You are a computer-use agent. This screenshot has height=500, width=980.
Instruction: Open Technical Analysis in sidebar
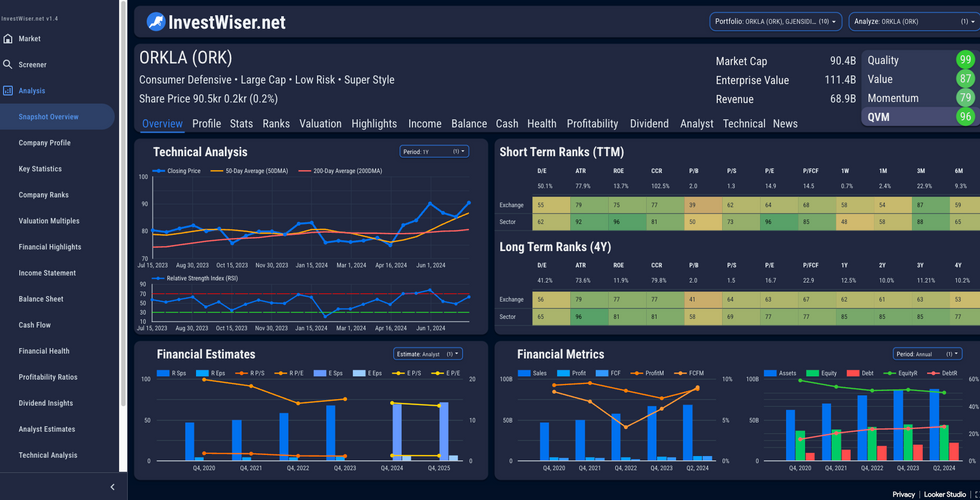48,456
